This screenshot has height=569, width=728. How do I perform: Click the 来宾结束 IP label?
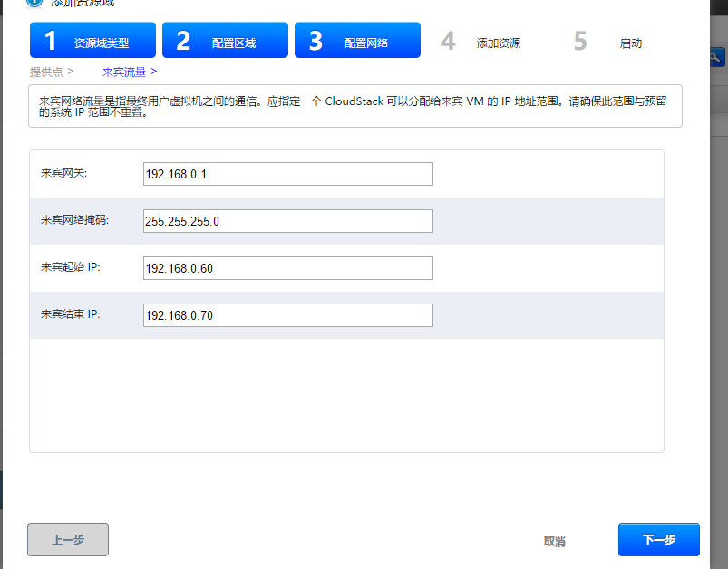[x=71, y=314]
